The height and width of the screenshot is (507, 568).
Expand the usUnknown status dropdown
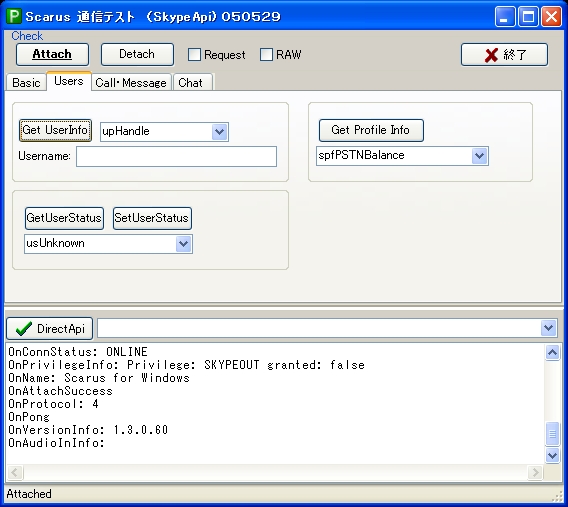coord(184,244)
